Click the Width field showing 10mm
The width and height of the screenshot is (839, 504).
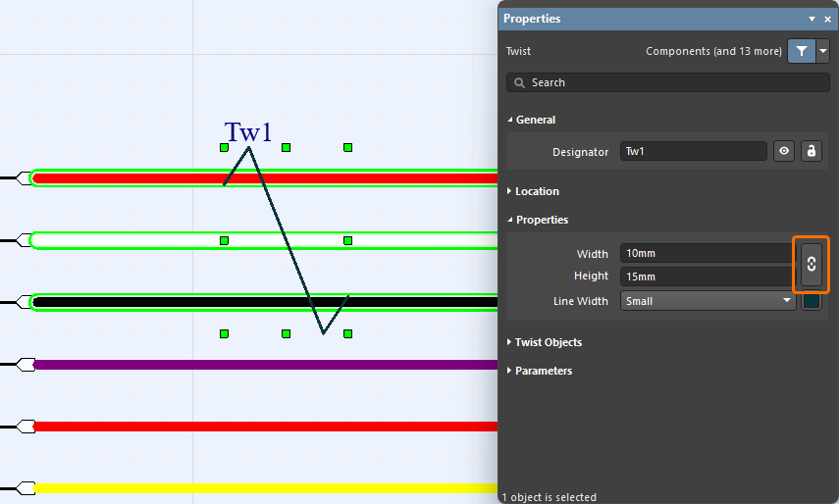(708, 253)
